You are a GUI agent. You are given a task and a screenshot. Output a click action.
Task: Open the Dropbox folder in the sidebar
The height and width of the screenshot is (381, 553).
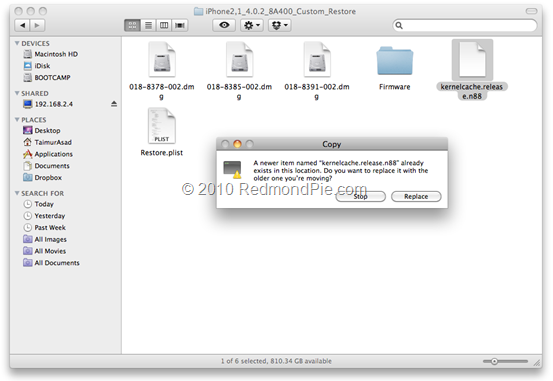[x=42, y=177]
